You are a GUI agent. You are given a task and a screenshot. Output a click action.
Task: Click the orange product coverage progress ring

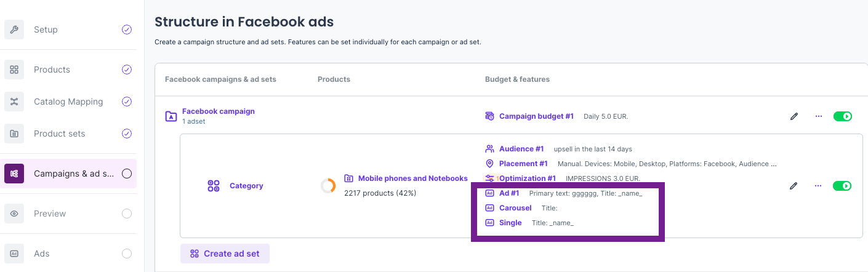coord(328,186)
